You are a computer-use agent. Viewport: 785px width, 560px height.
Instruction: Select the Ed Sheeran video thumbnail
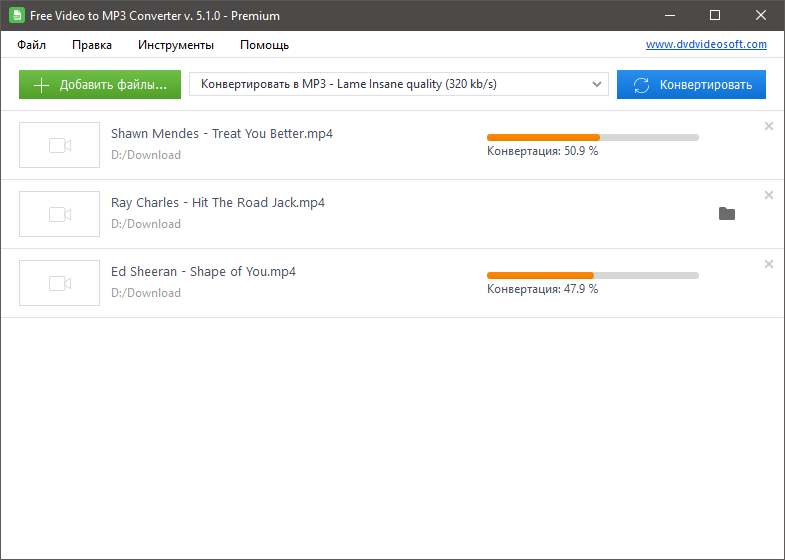click(60, 283)
